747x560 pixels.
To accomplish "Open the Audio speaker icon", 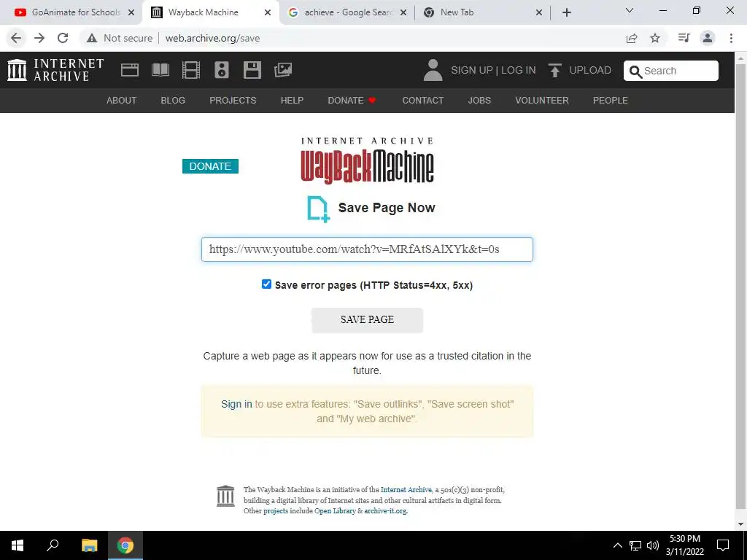I will (222, 70).
